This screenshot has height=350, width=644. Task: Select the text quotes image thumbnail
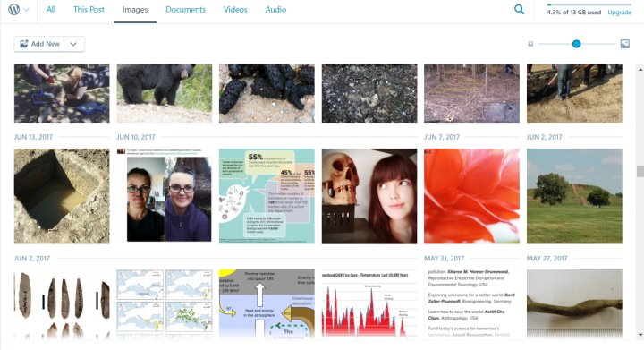(x=471, y=304)
